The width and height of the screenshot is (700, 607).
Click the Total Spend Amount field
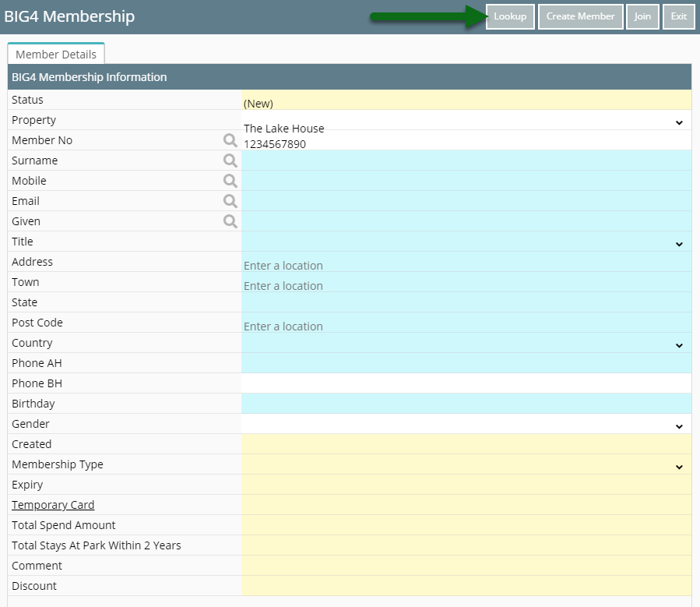[466, 525]
